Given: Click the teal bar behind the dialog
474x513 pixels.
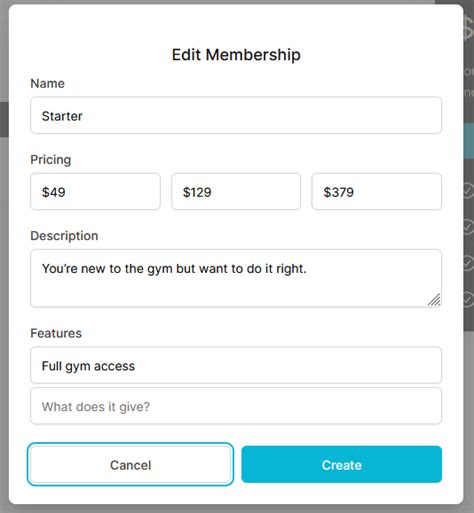Looking at the screenshot, I should (469, 141).
